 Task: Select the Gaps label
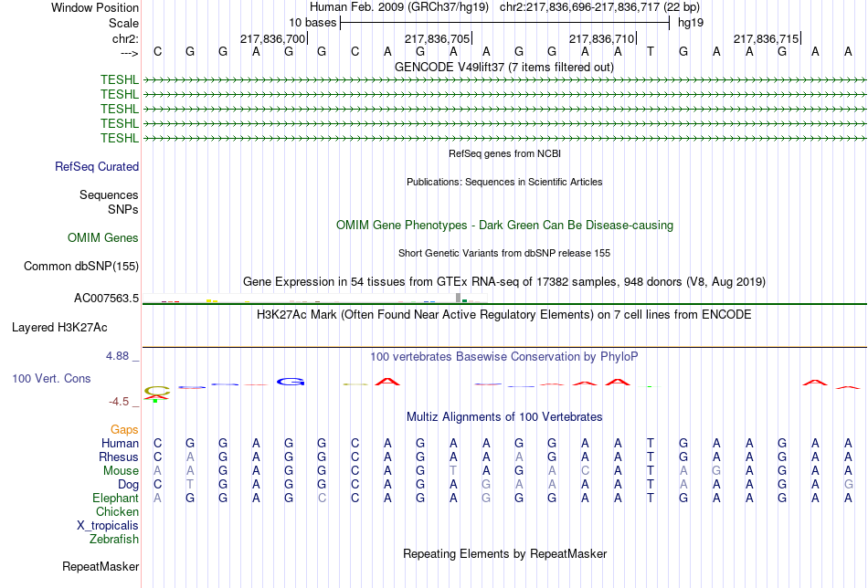124,430
